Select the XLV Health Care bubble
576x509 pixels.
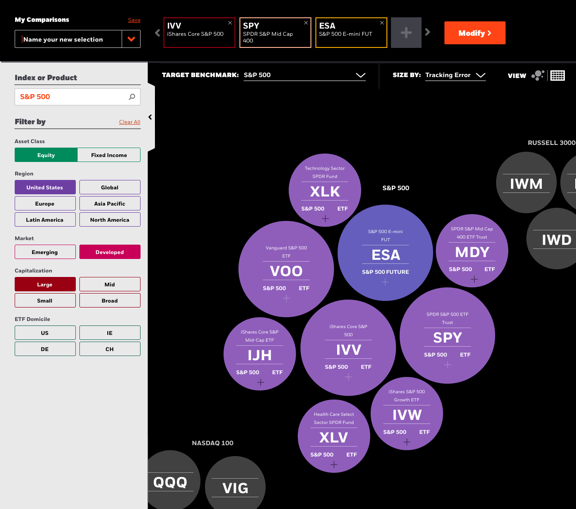coord(334,436)
